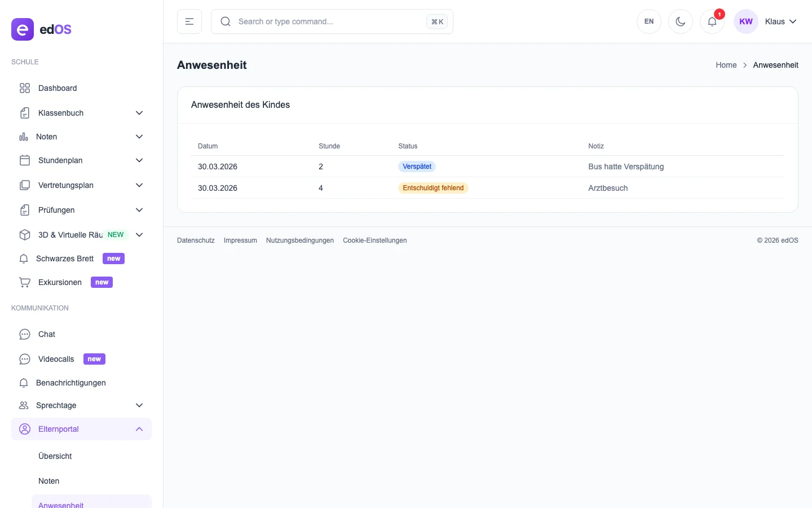Click the Home breadcrumb link
The height and width of the screenshot is (508, 812).
tap(726, 65)
